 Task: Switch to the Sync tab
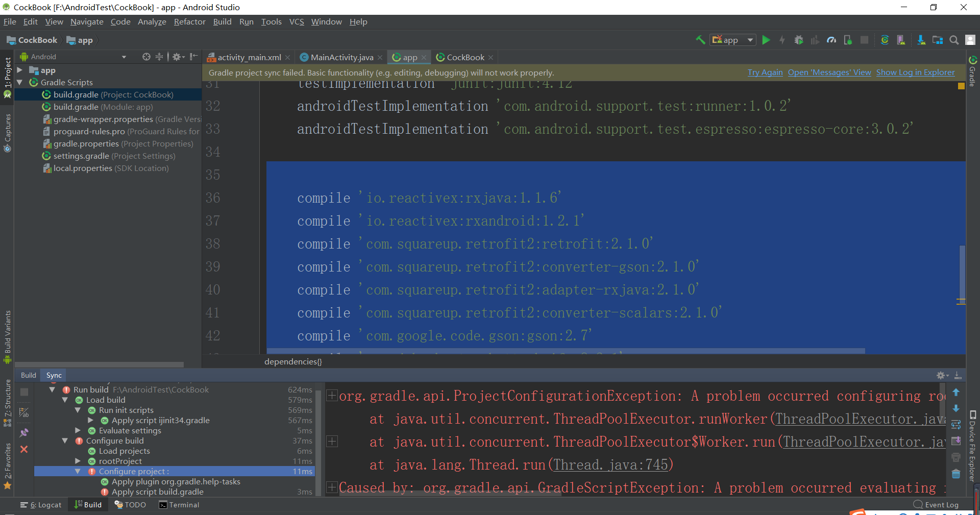point(54,375)
